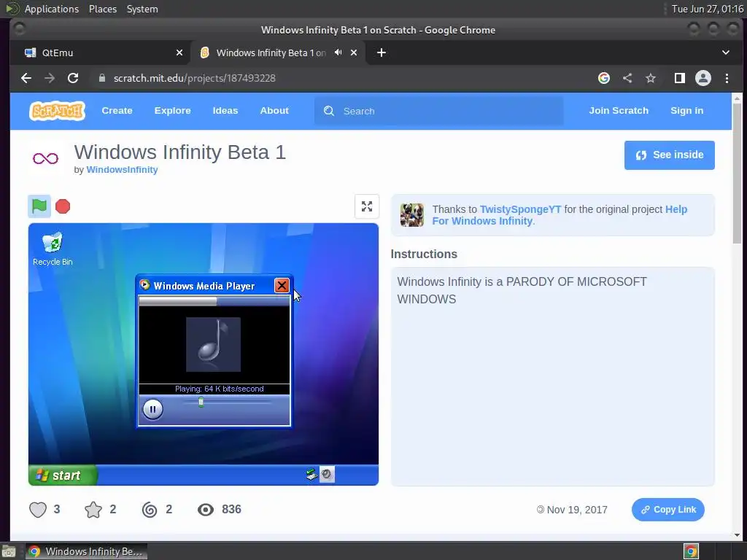
Task: Click the remix credit avatar thumbnail
Action: coord(412,215)
